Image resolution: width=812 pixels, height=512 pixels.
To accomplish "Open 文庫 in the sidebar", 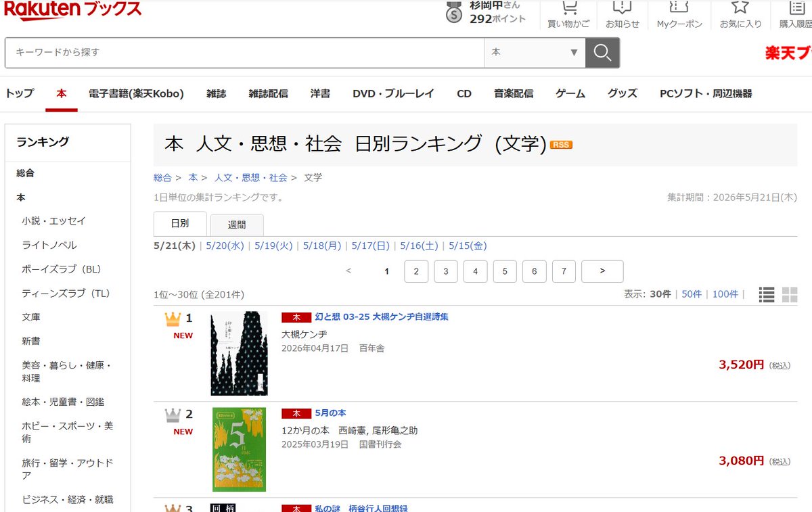I will [31, 317].
